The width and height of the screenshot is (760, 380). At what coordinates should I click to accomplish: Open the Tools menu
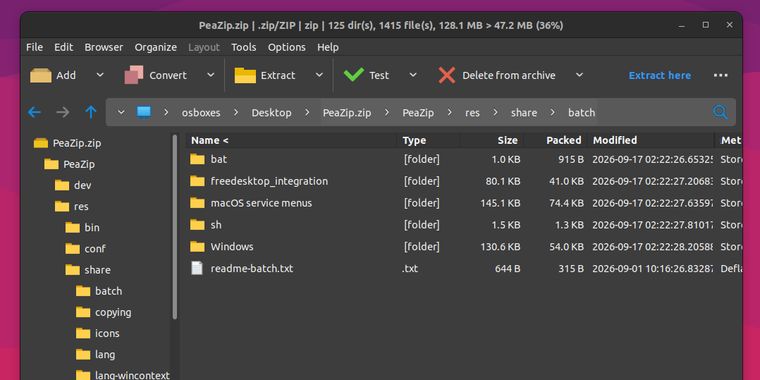[x=244, y=47]
